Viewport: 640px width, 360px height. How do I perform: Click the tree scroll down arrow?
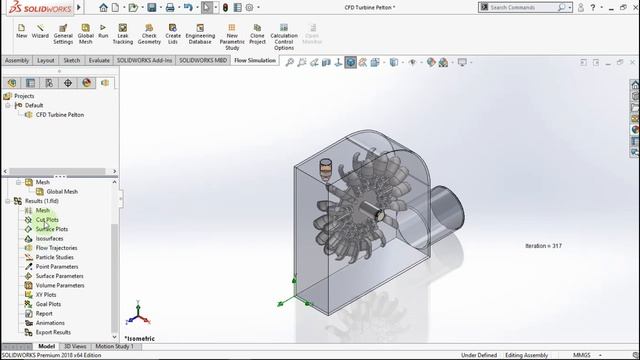[114, 337]
